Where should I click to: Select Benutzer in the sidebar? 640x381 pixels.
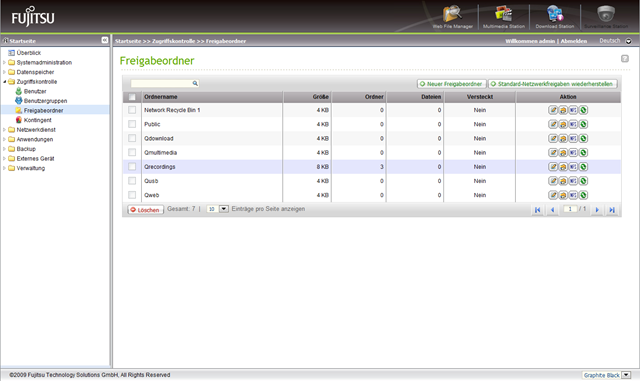pos(35,91)
